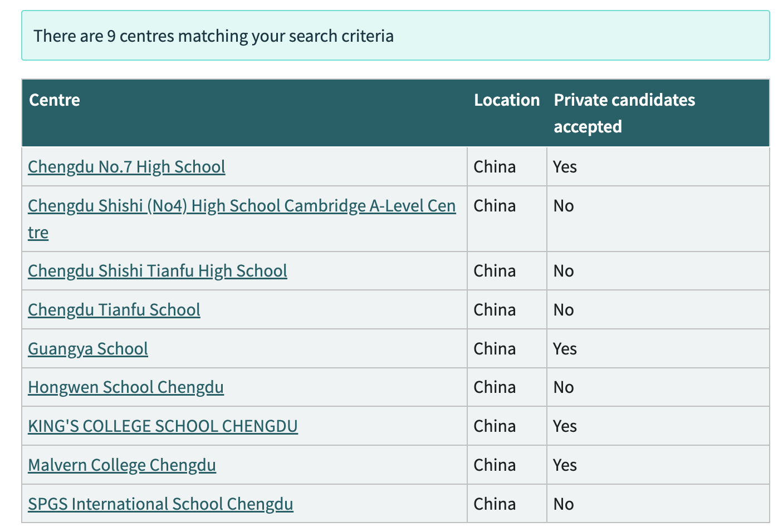Click No cell for Hongwen School Chengdu

point(564,387)
